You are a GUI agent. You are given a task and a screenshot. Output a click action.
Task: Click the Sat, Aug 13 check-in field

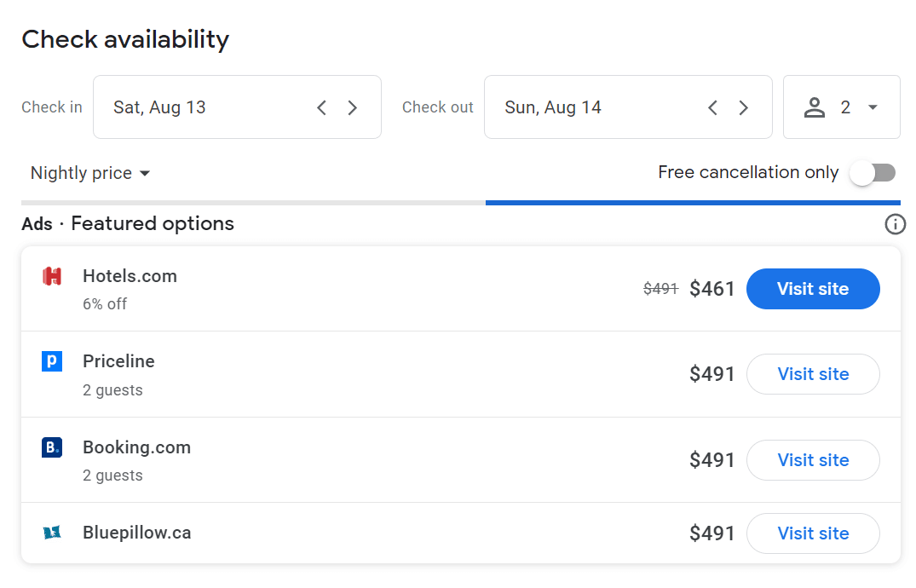[159, 107]
